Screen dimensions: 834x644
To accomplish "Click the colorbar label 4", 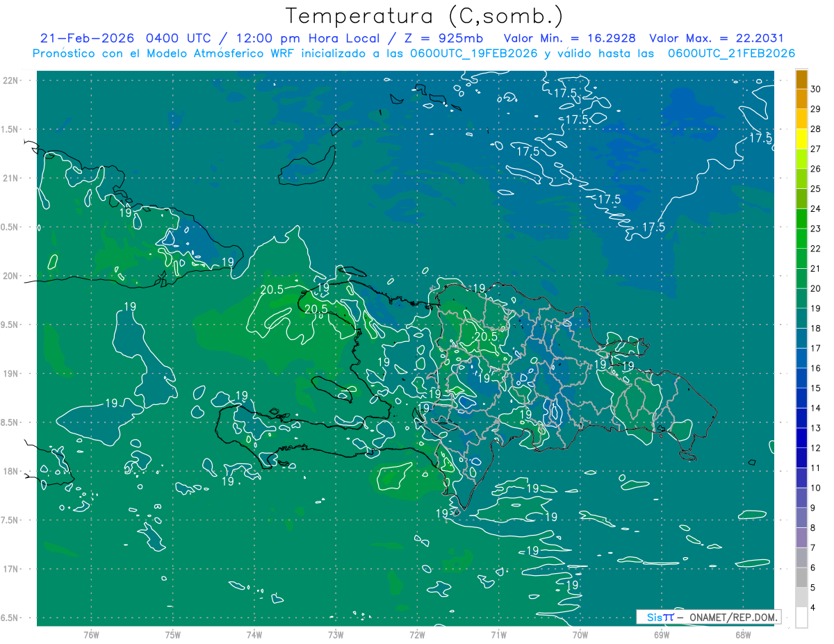I will pos(814,607).
